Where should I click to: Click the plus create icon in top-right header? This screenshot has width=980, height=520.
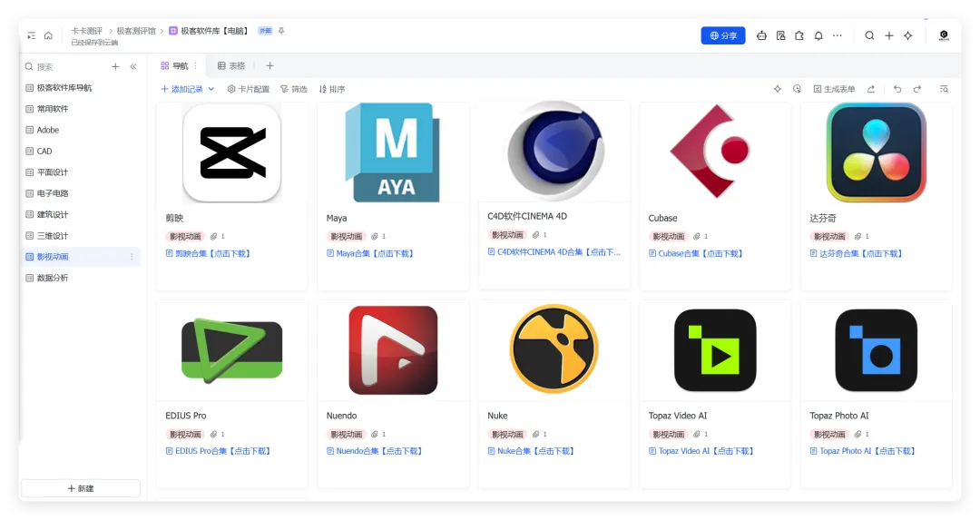pos(888,35)
